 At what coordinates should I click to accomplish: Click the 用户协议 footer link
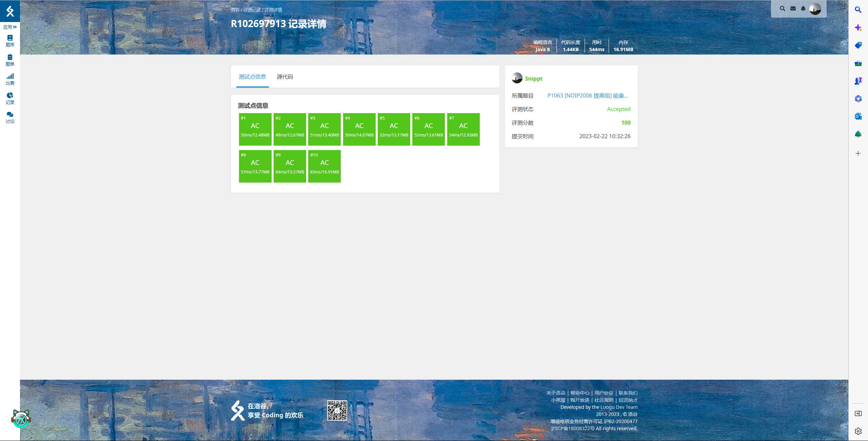tap(604, 393)
